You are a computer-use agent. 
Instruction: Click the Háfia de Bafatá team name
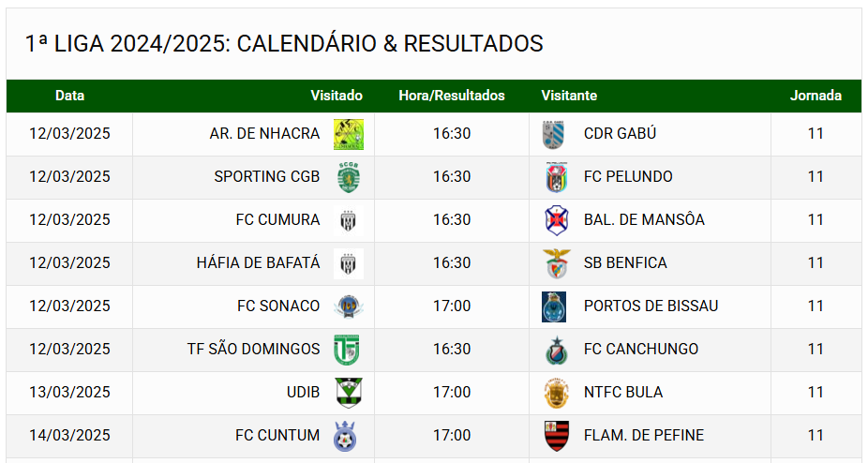(258, 262)
